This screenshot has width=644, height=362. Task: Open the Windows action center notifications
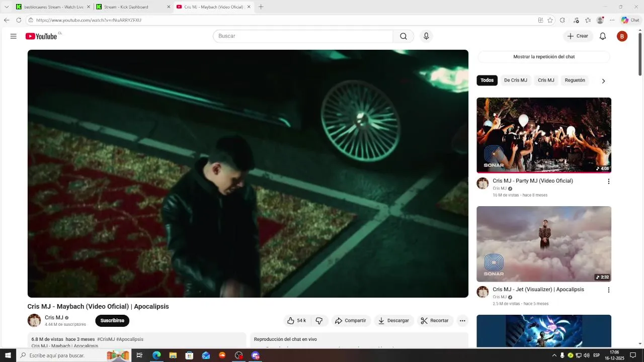point(633,355)
